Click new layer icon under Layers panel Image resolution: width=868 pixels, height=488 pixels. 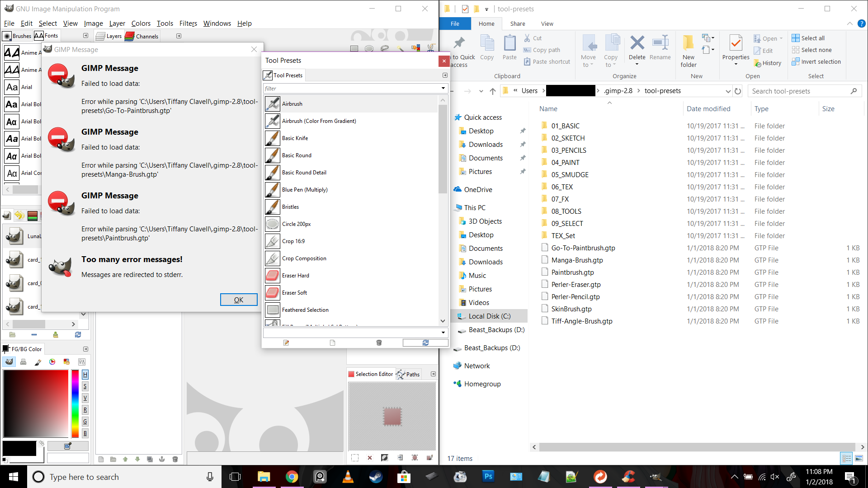click(101, 459)
